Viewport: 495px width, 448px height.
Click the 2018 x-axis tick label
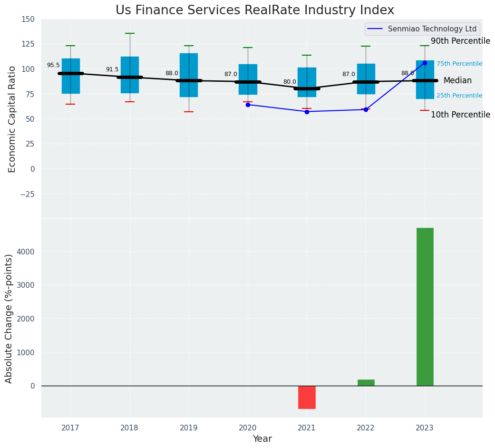point(129,428)
